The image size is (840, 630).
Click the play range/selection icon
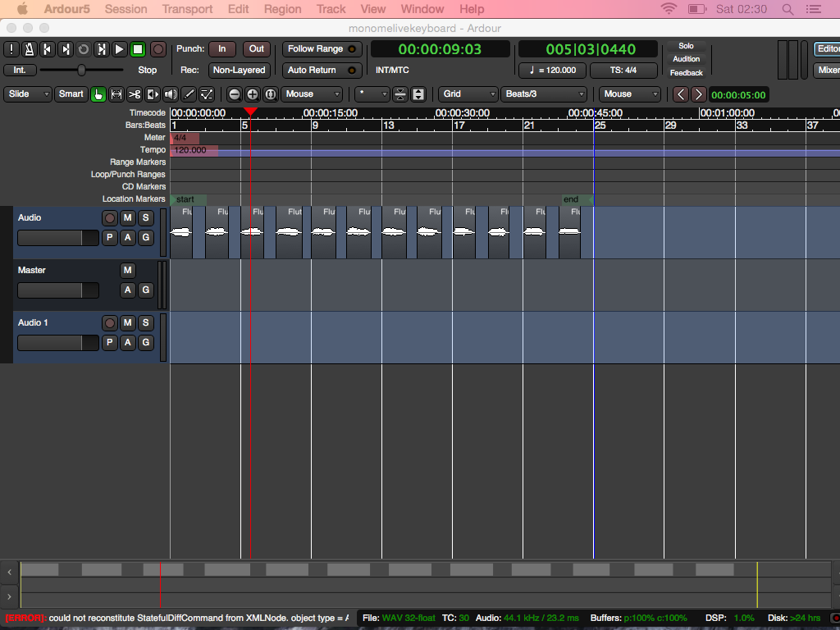tap(101, 49)
